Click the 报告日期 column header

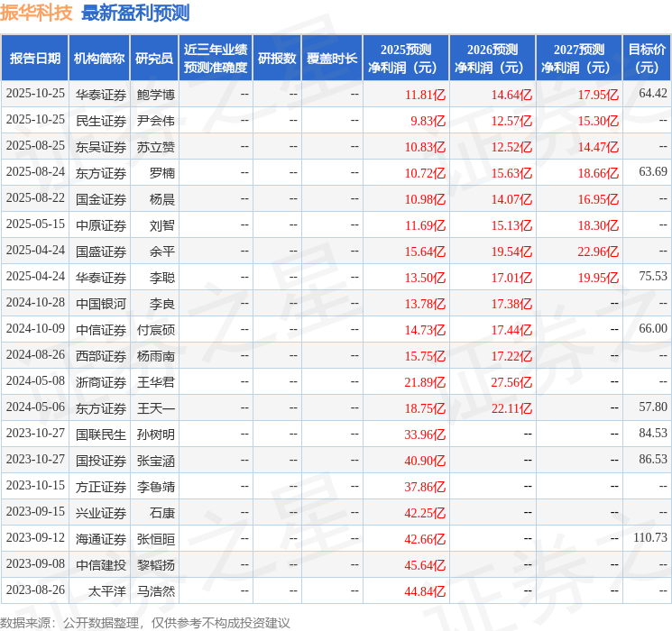coord(34,58)
